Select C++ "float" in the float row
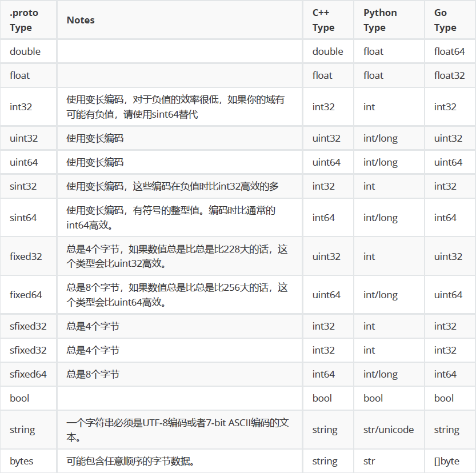Image resolution: width=476 pixels, height=473 pixels. pos(322,75)
